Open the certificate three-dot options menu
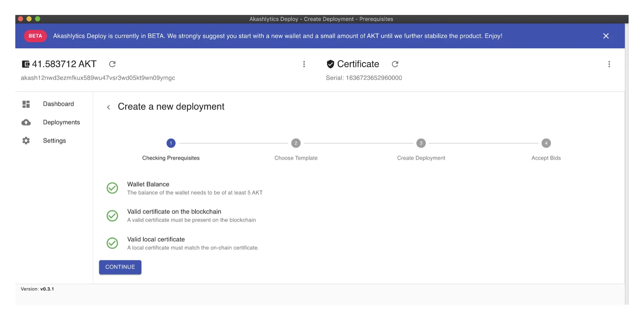This screenshot has height=320, width=644. [x=609, y=64]
